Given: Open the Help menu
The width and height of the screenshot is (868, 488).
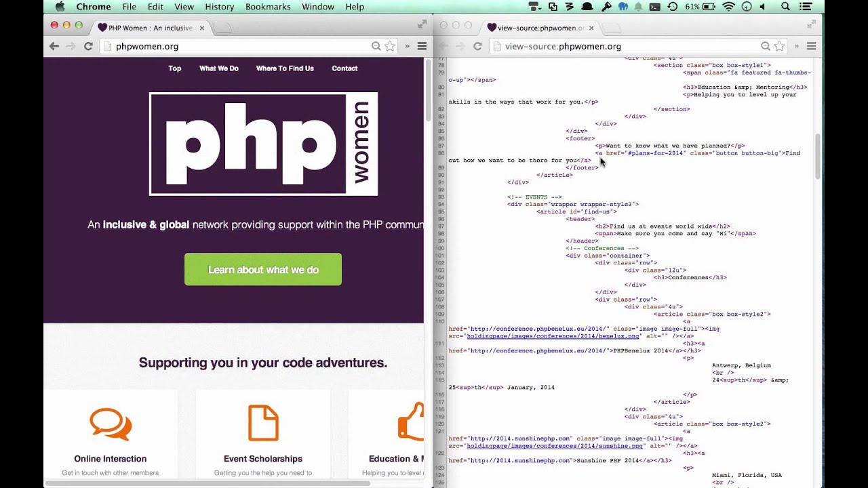Looking at the screenshot, I should tap(355, 7).
